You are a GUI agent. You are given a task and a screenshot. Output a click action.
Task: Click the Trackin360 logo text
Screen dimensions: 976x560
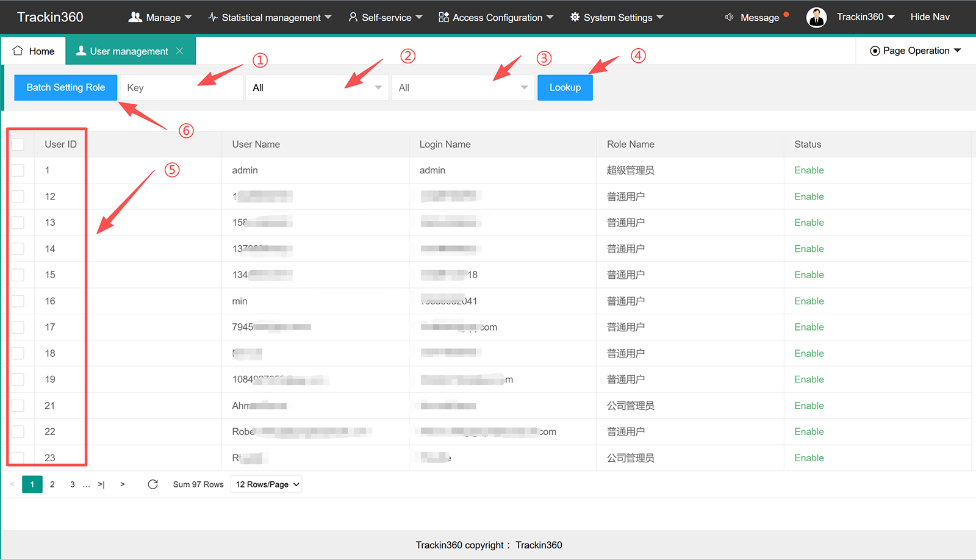click(x=50, y=17)
